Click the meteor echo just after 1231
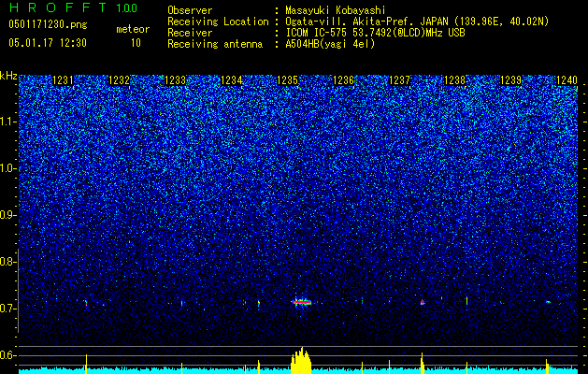 coord(86,302)
